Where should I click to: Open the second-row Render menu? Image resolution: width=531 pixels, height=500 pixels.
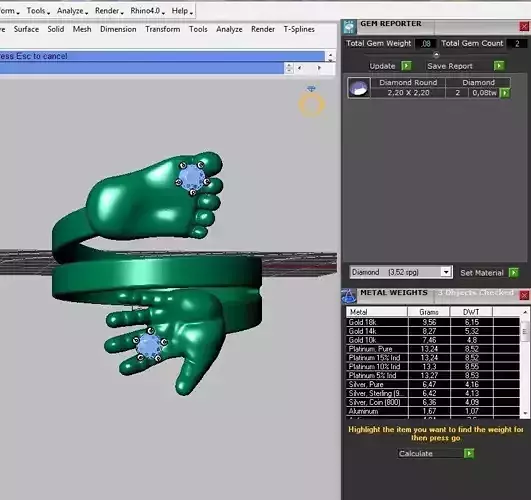coord(263,29)
